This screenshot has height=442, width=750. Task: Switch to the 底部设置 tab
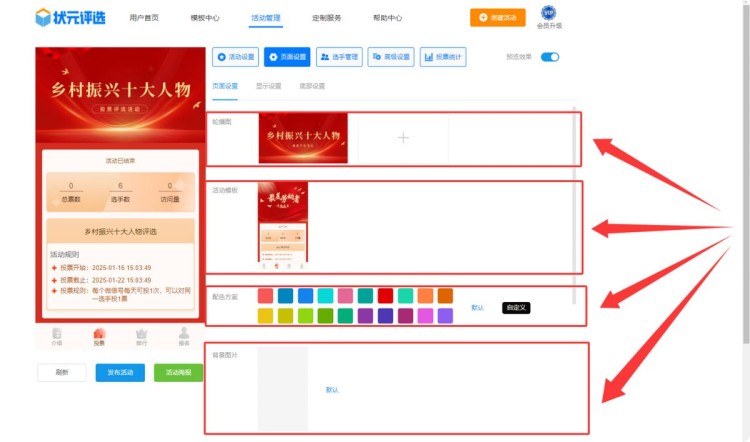click(313, 86)
